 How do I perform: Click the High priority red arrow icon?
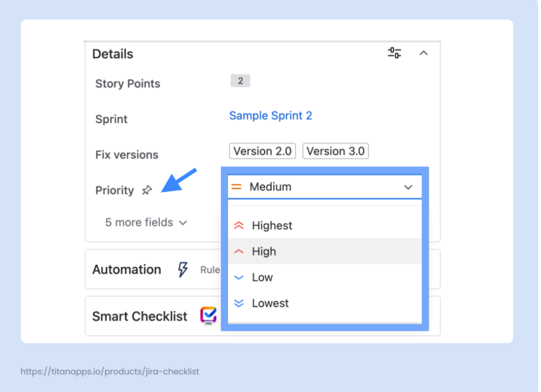238,252
